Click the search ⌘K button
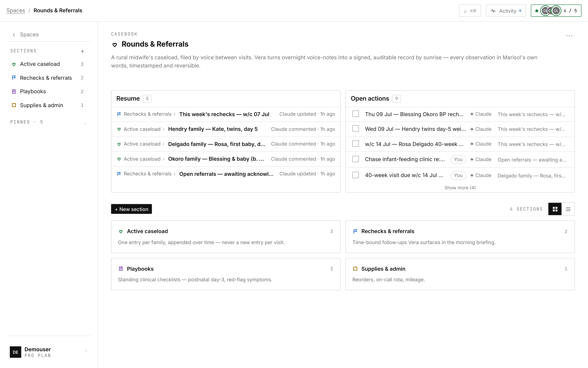The height and width of the screenshot is (368, 588). [x=470, y=11]
